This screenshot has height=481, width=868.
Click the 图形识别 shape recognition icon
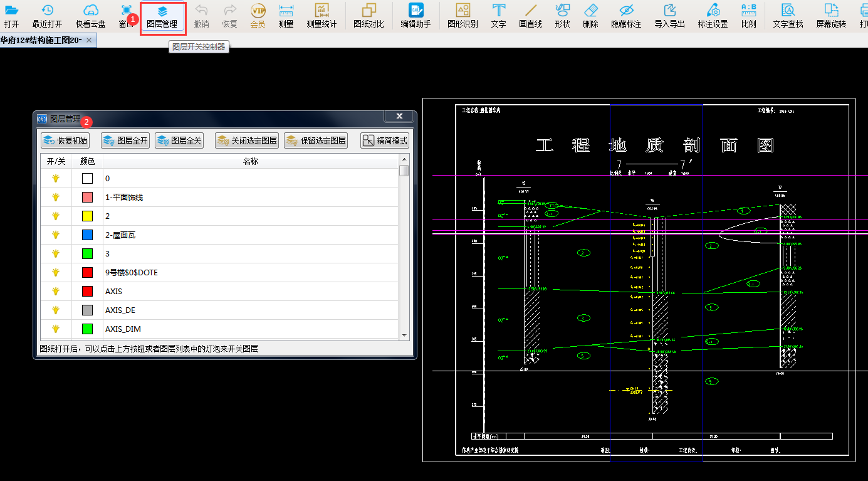pos(463,16)
